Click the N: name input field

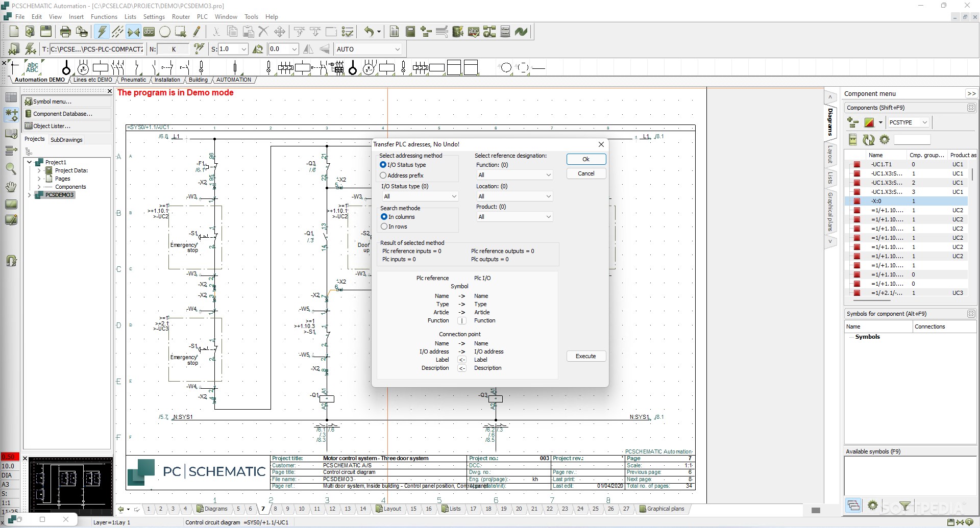pyautogui.click(x=174, y=49)
